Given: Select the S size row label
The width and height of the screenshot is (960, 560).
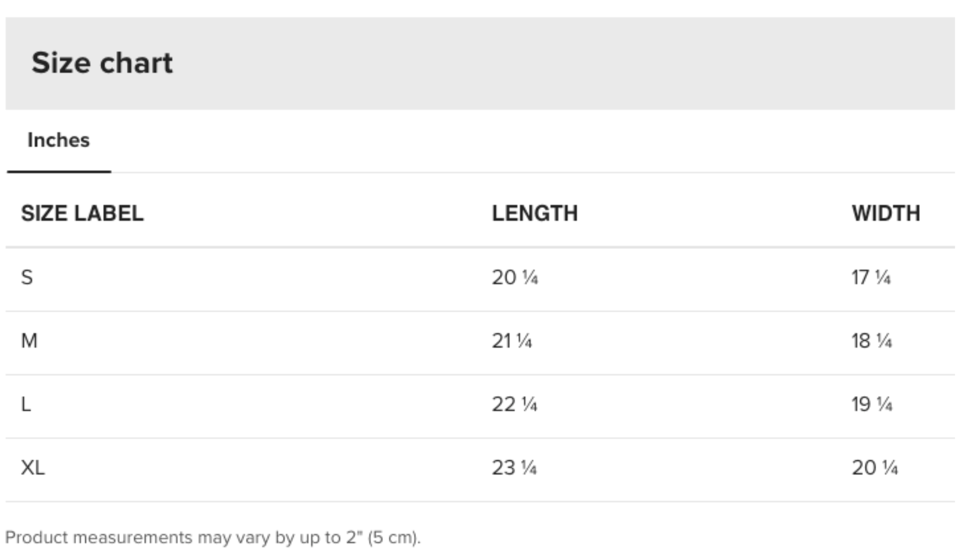Looking at the screenshot, I should coord(27,277).
